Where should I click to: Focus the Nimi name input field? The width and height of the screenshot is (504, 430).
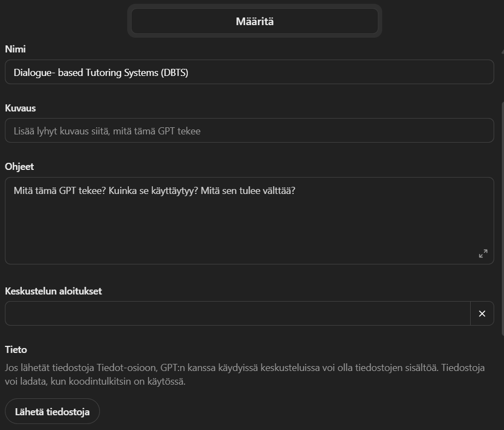click(250, 72)
